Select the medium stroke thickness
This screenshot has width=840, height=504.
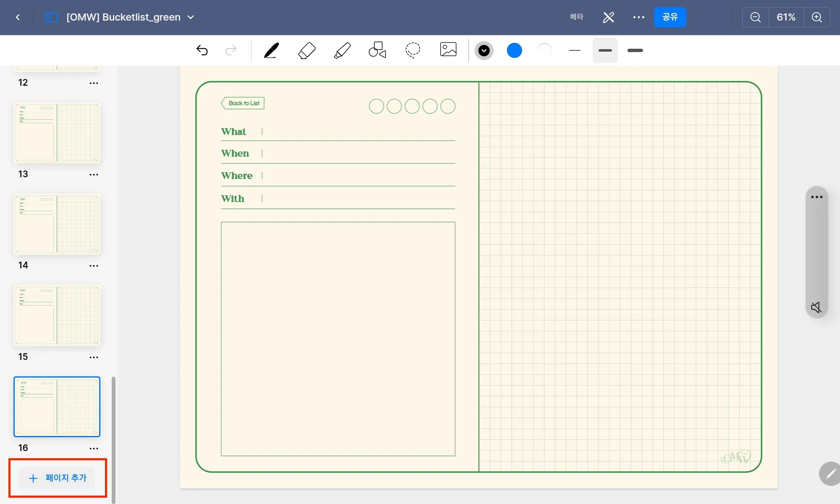click(605, 50)
